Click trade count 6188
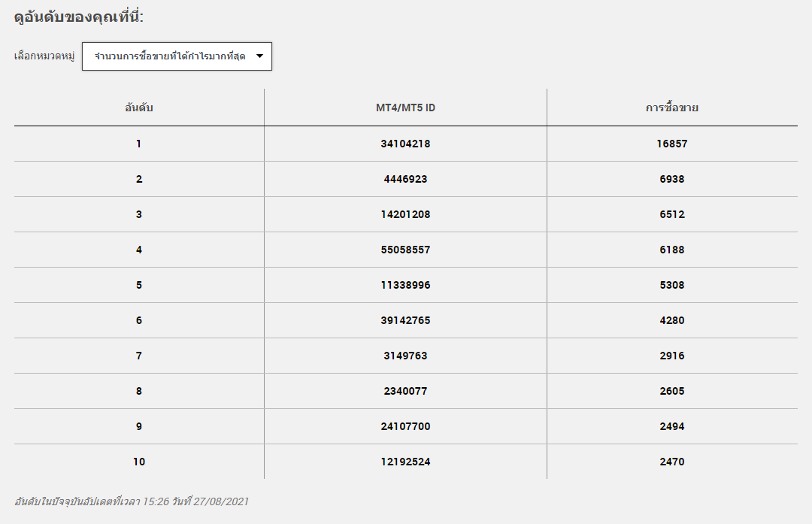 [672, 250]
